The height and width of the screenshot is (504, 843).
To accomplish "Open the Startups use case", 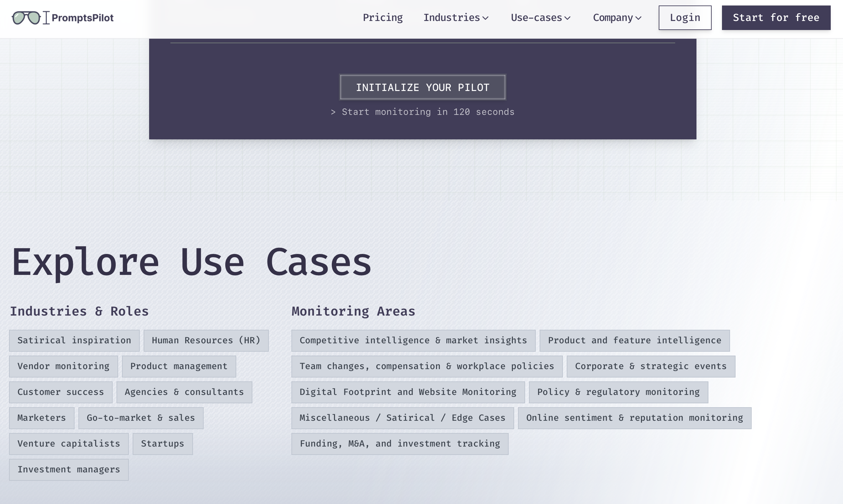I will tap(163, 444).
